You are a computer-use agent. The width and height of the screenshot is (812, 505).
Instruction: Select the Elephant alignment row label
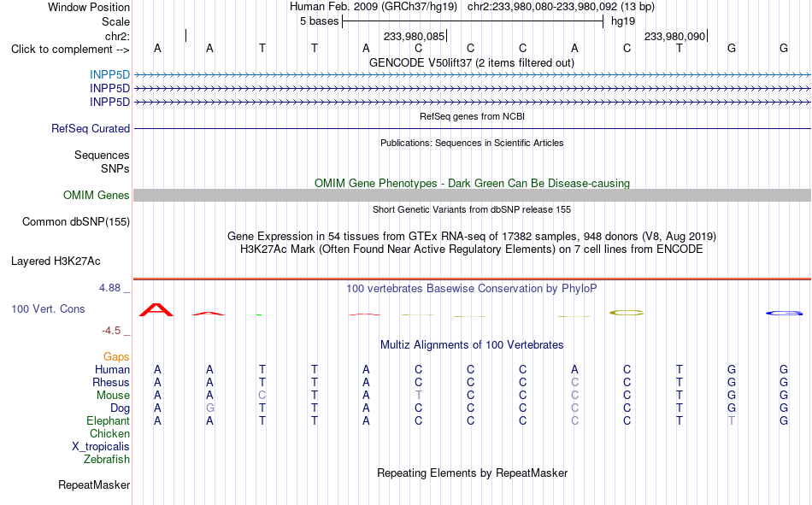[108, 420]
